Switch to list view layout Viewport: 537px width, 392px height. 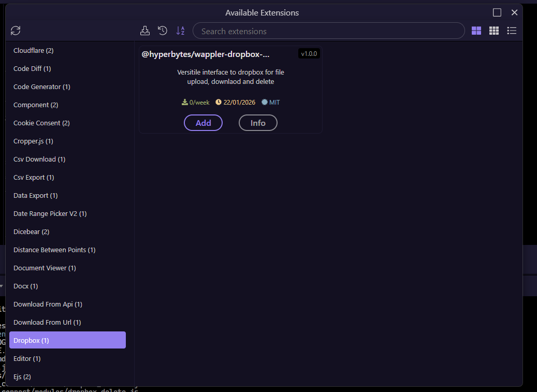coord(512,31)
